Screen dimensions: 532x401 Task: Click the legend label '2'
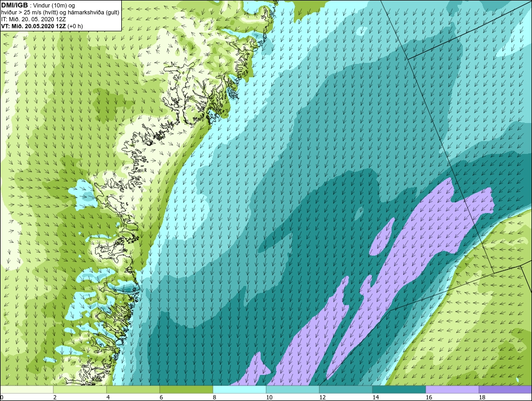click(55, 397)
